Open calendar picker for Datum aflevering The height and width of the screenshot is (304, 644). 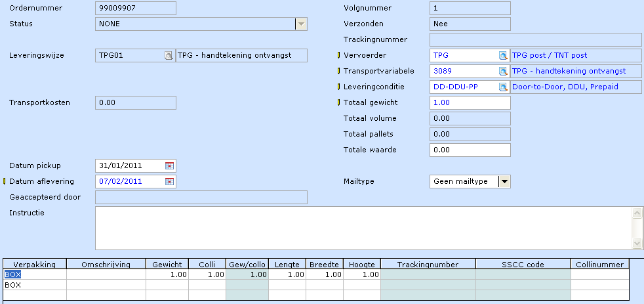click(x=170, y=181)
